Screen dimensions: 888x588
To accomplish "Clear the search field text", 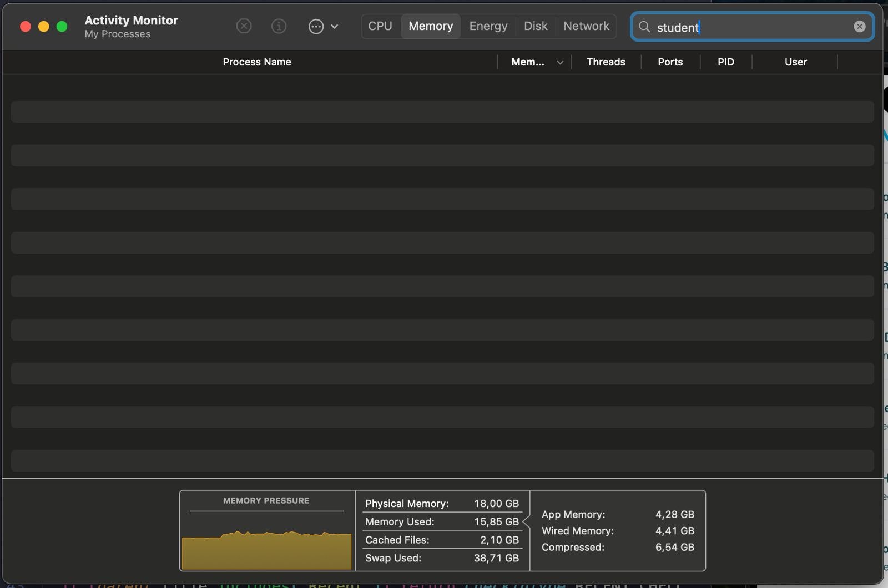I will [x=860, y=27].
